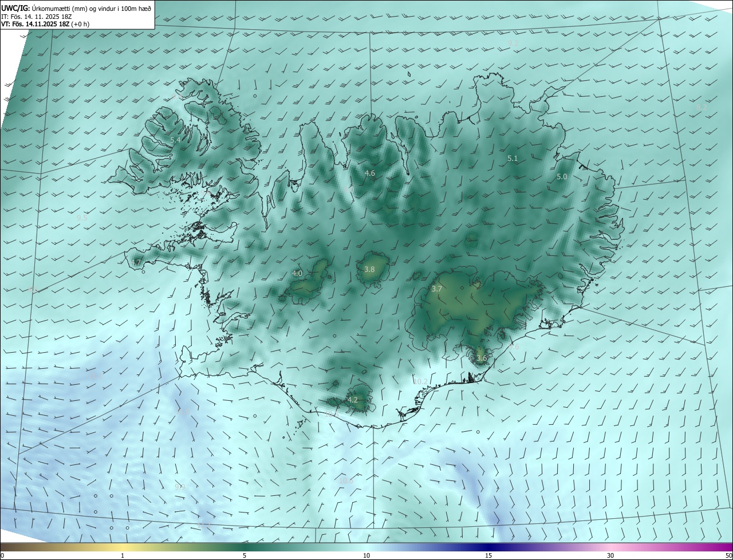Screen dimensions: 733x560
Task: Click the 9.5 value off the west coast
Action: tap(82, 218)
